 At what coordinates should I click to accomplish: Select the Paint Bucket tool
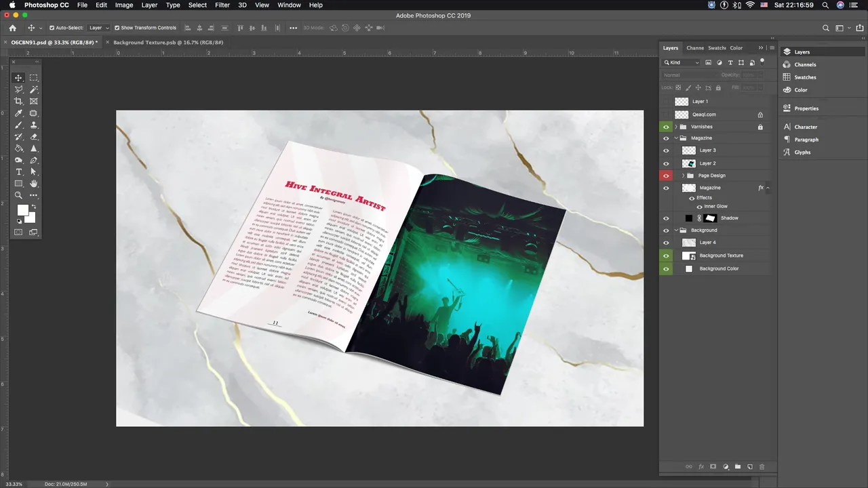18,148
